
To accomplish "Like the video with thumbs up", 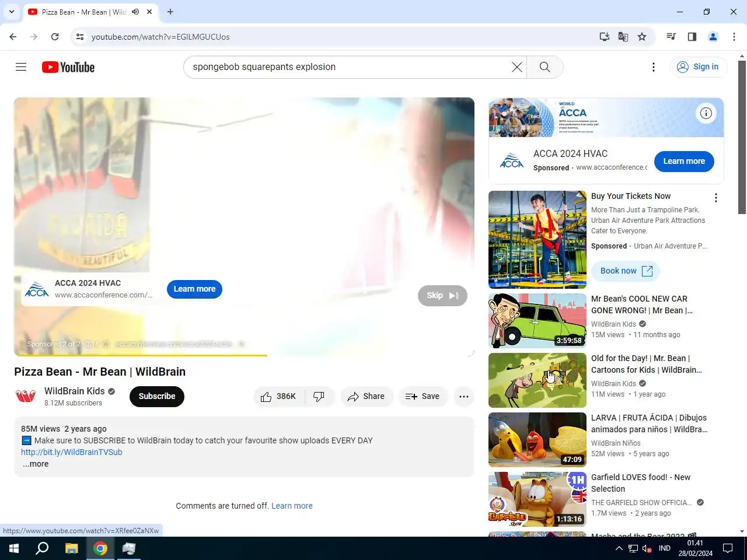I will point(278,397).
